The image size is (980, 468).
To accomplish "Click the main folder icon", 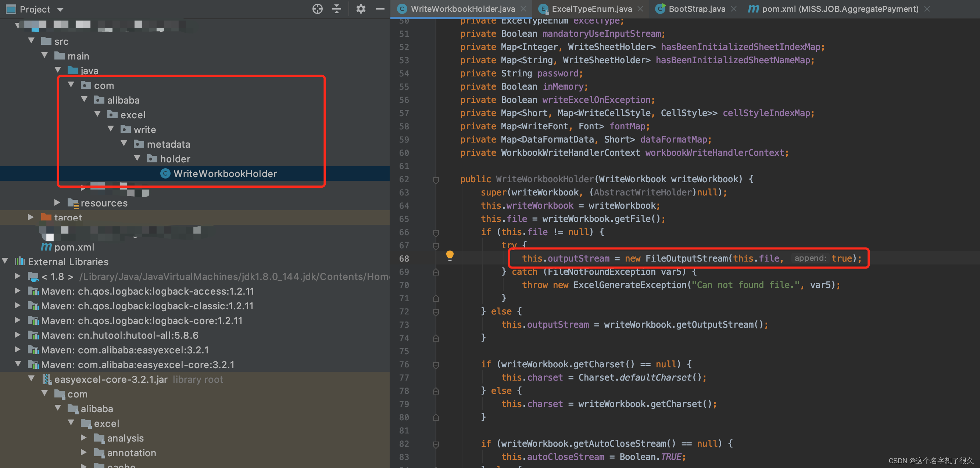I will click(x=59, y=55).
